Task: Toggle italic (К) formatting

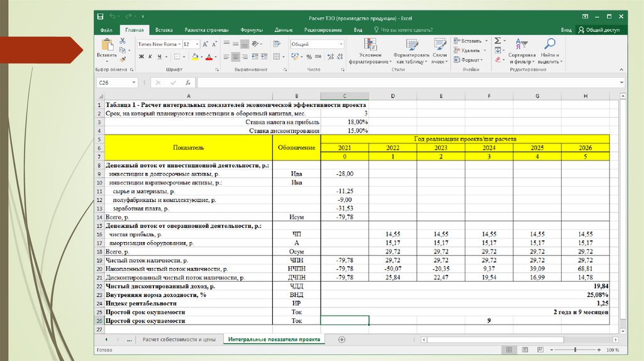Action: pyautogui.click(x=150, y=57)
